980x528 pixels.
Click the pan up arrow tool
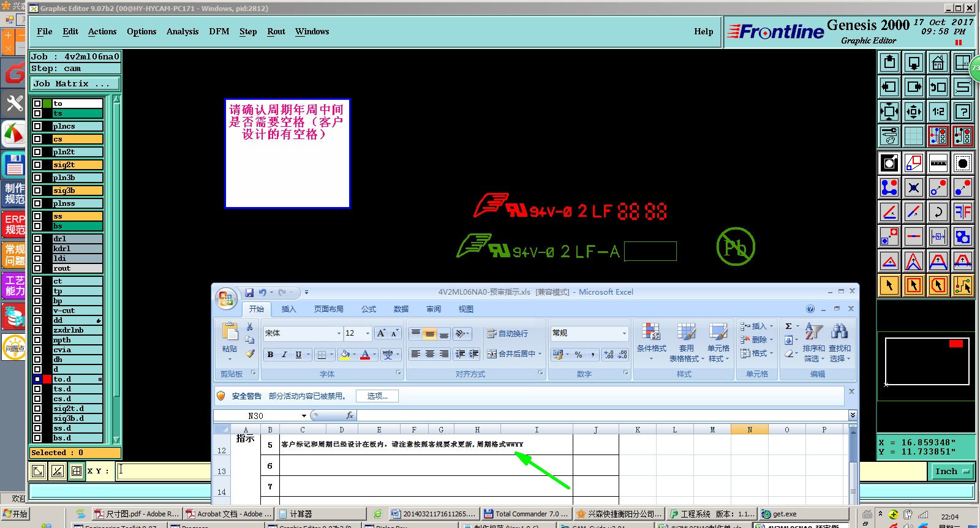(889, 62)
